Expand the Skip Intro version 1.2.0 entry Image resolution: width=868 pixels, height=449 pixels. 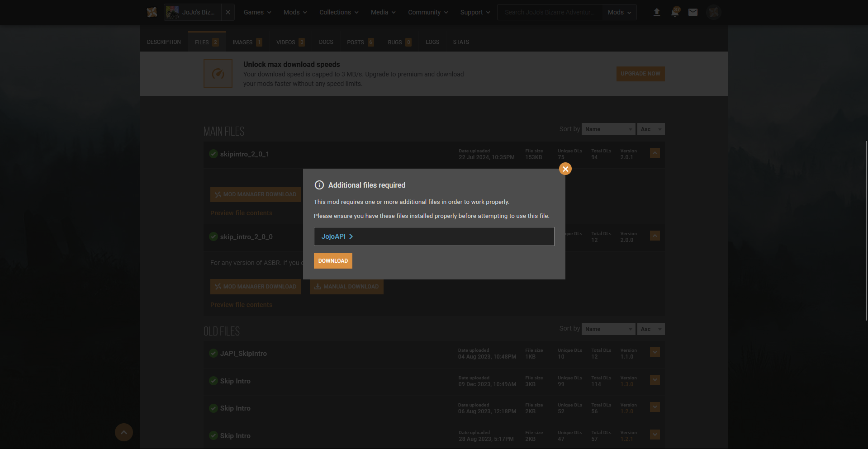coord(655,407)
